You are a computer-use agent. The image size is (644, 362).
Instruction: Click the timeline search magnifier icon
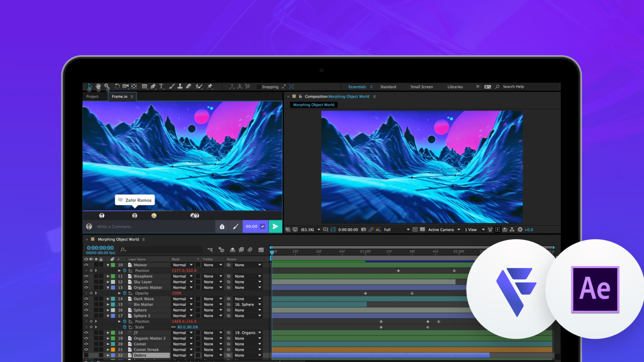tap(123, 250)
